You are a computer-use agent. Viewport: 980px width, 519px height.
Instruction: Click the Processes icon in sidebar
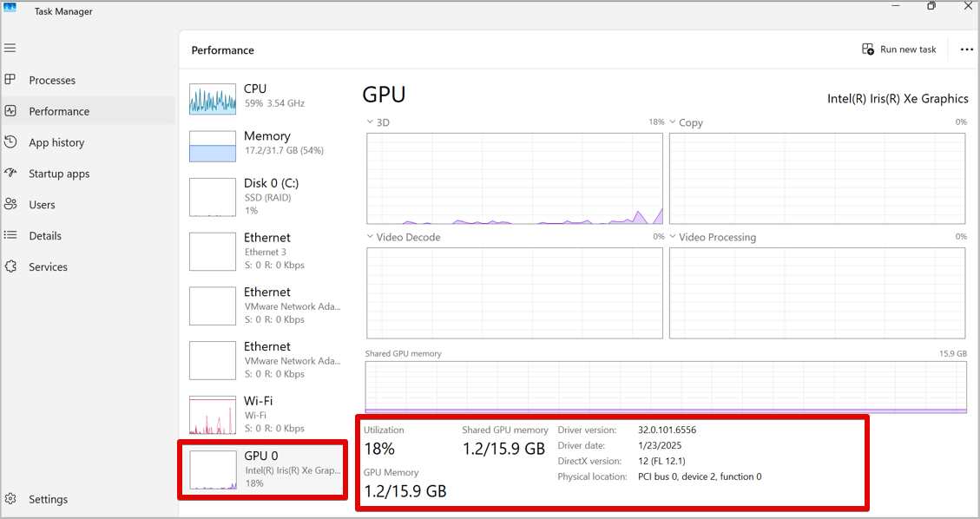coord(10,80)
